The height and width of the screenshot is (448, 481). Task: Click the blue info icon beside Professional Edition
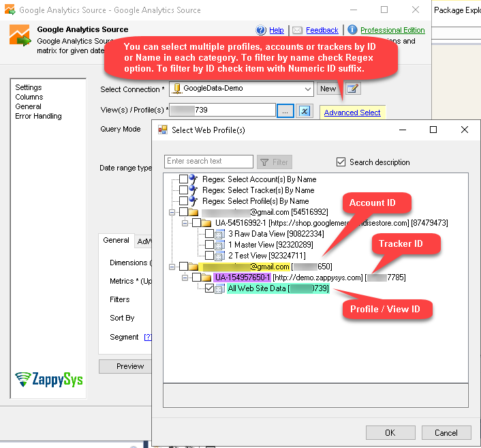click(x=352, y=30)
